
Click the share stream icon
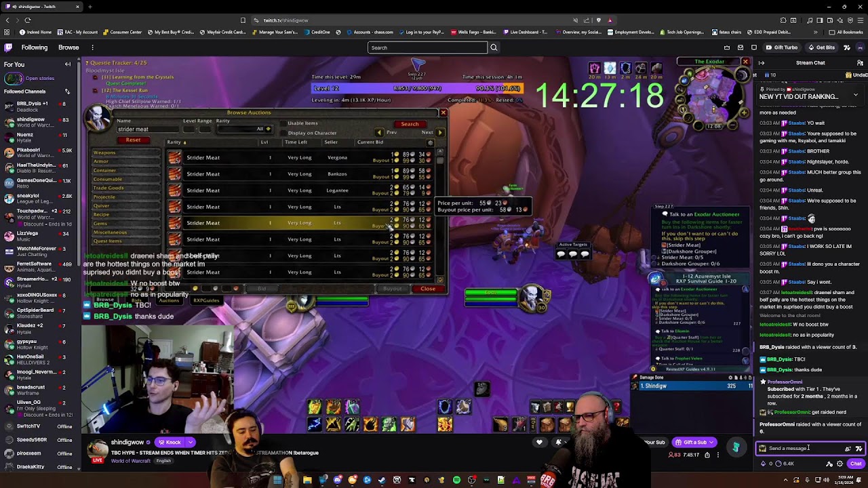[x=707, y=455]
